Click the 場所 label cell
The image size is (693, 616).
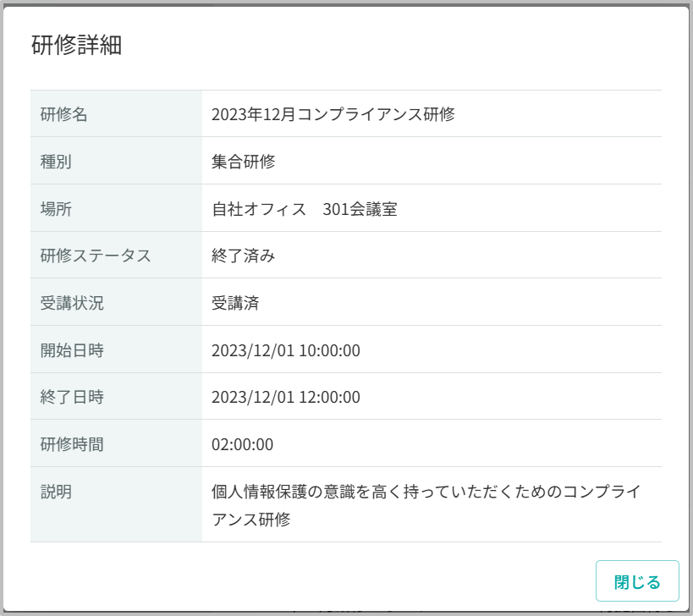coord(116,208)
